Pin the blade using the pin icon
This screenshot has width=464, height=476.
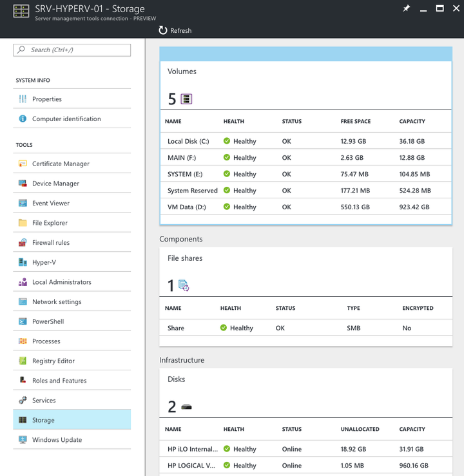(x=406, y=8)
